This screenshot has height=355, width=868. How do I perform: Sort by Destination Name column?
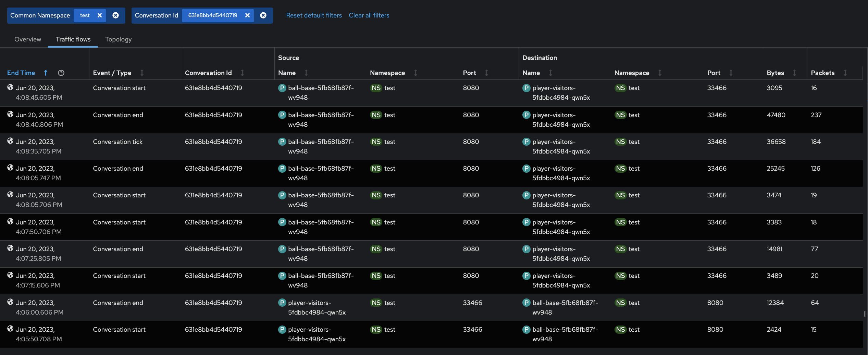pos(550,73)
